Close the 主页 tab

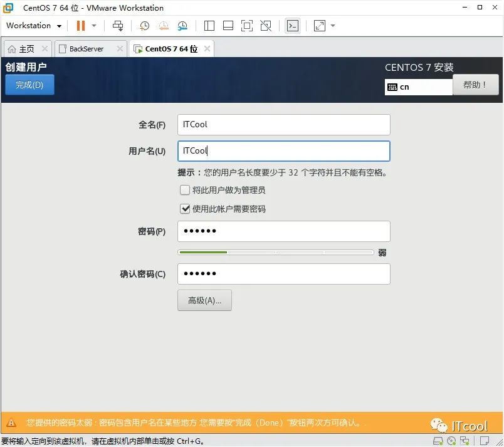(45, 49)
